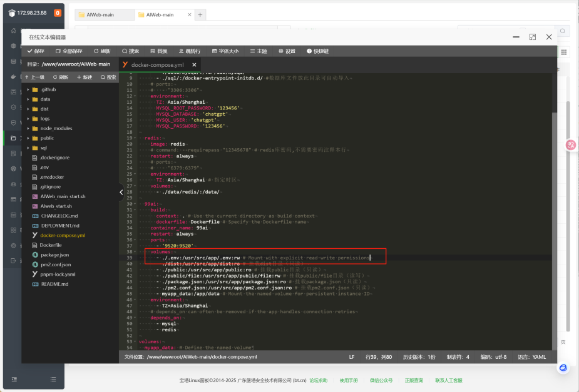The width and height of the screenshot is (579, 392).
Task: Open 历史版本 history versions
Action: (419, 357)
